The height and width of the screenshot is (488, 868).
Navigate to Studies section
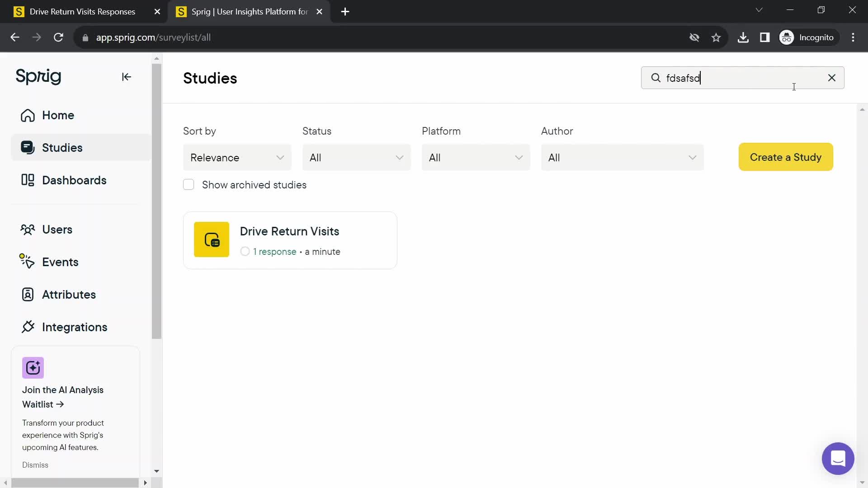62,148
